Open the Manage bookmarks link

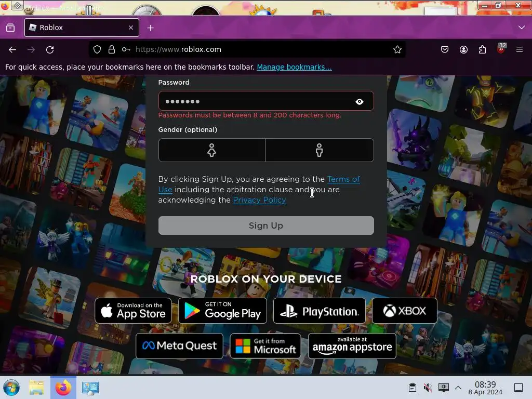pyautogui.click(x=294, y=67)
